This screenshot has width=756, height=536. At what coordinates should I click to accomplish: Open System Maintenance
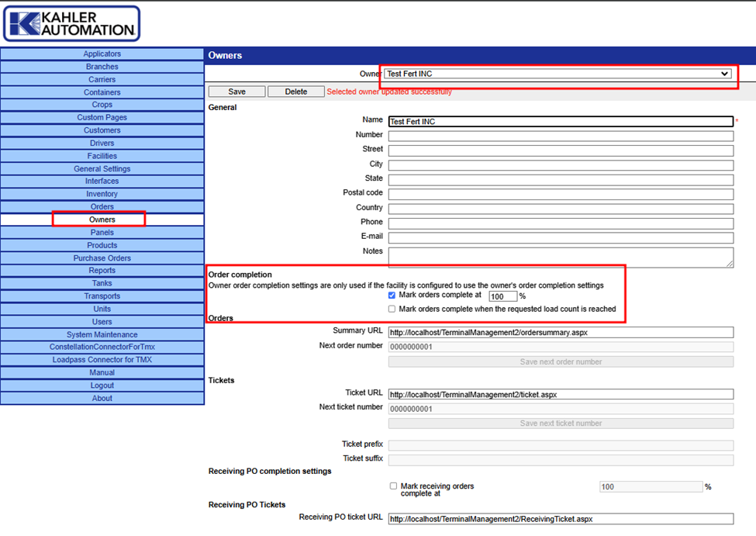(102, 334)
